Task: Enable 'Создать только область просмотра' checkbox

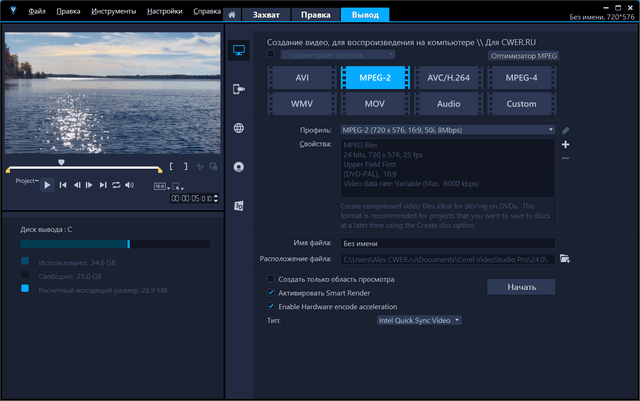Action: 271,279
